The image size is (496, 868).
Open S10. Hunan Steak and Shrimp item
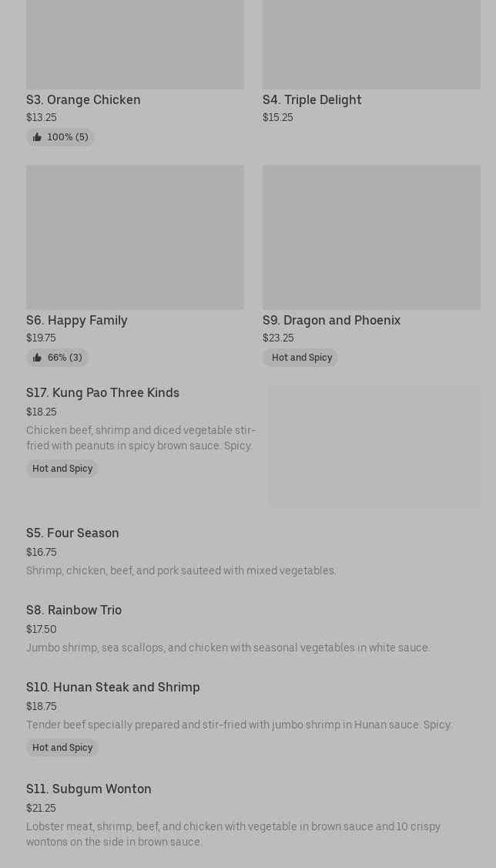(112, 687)
